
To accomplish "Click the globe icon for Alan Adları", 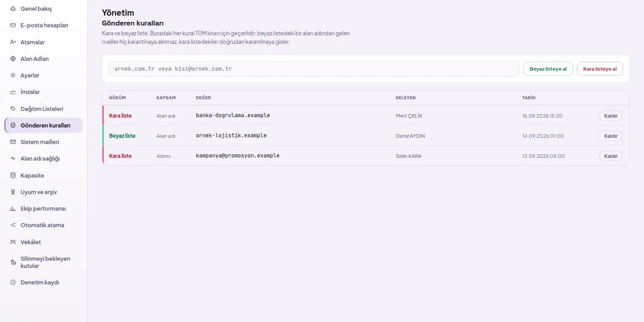I will pyautogui.click(x=13, y=59).
